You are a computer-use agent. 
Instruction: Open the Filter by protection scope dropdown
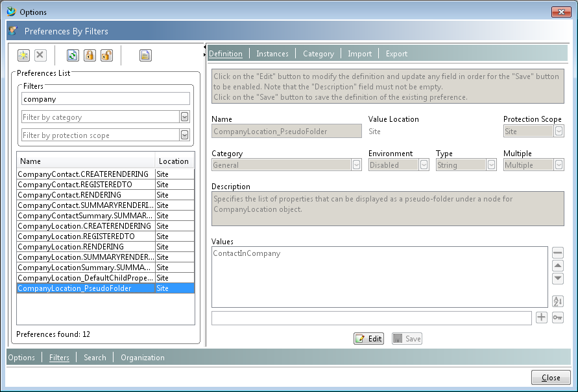click(x=184, y=135)
